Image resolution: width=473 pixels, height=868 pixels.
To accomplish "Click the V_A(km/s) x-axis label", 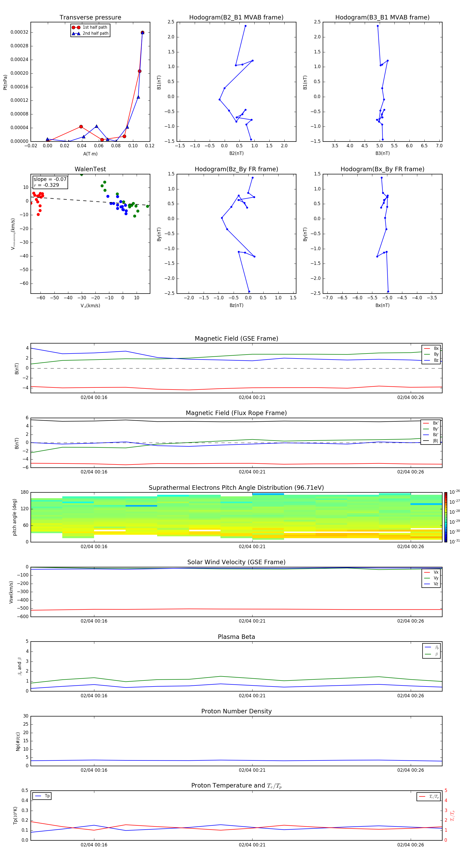I will (x=90, y=306).
